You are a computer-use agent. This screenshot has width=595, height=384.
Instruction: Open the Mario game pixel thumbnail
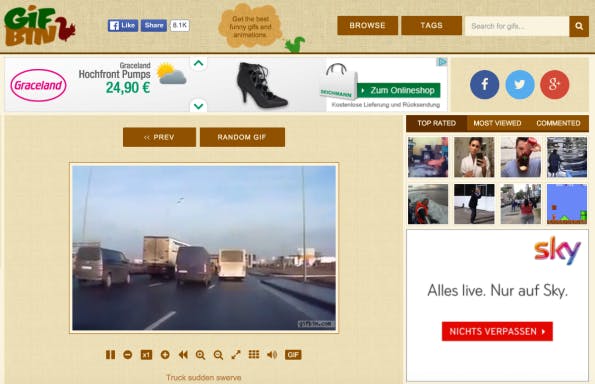tap(567, 204)
